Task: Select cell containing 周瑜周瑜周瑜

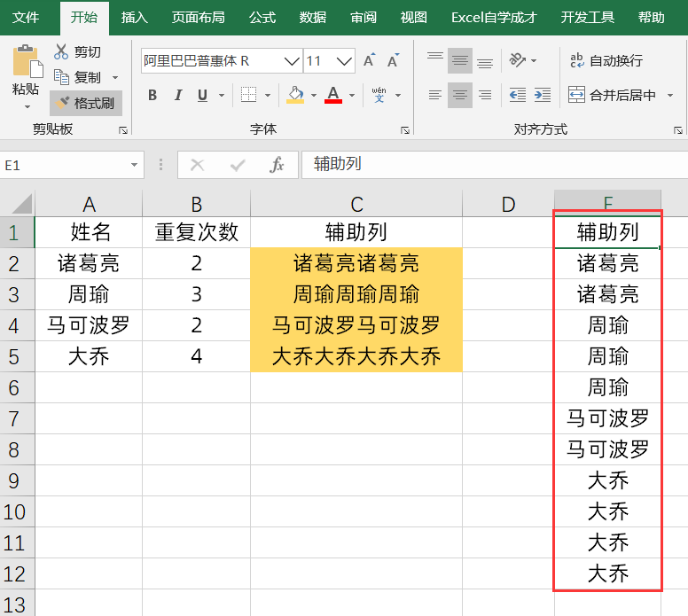Action: [x=356, y=294]
